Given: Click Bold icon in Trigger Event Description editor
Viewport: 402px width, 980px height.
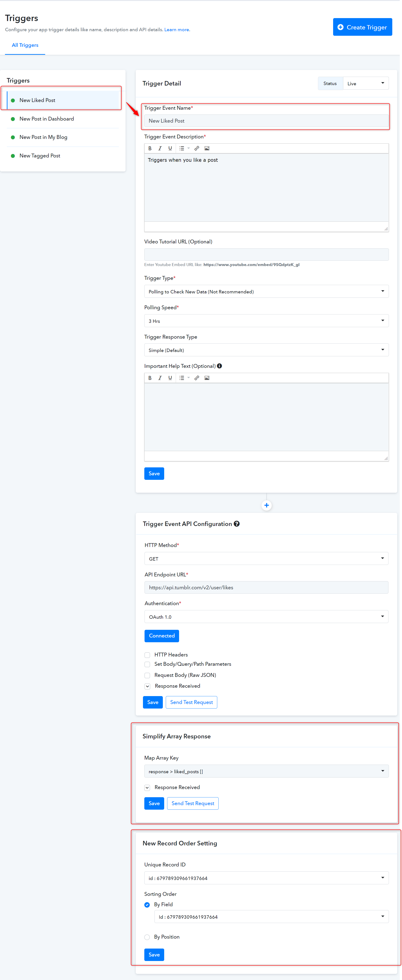Looking at the screenshot, I should click(x=150, y=148).
